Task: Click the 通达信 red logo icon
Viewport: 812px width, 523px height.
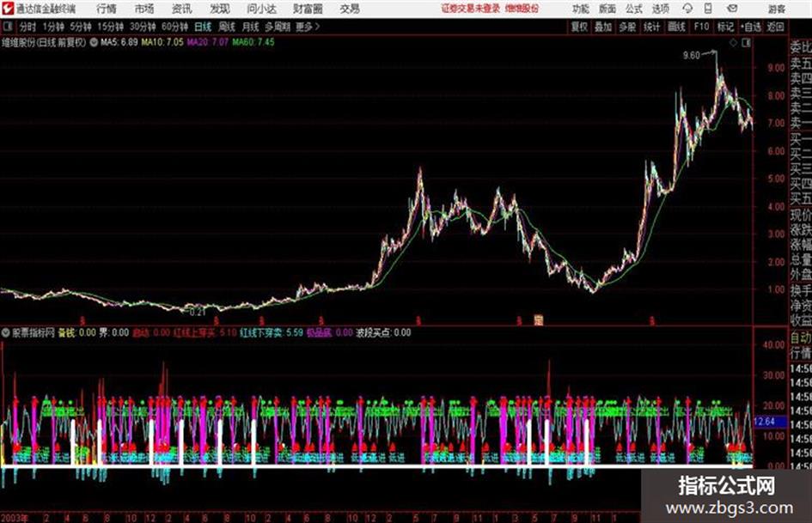Action: point(8,9)
